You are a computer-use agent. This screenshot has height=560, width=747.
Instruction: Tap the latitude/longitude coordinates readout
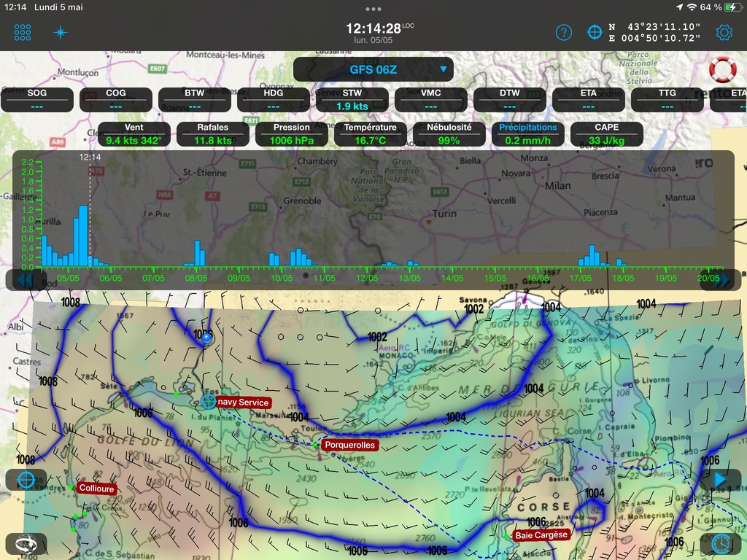[654, 32]
